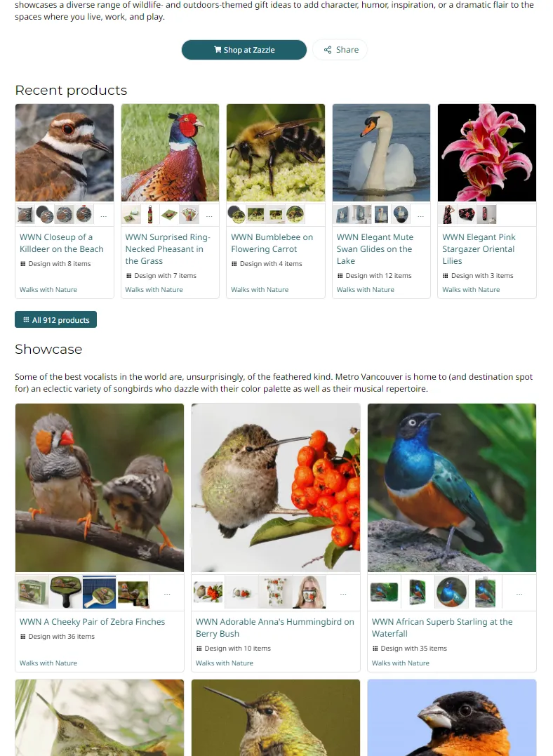The image size is (553, 756).
Task: Open the Anna's Hummingbird on Berry Bush image
Action: pyautogui.click(x=276, y=487)
